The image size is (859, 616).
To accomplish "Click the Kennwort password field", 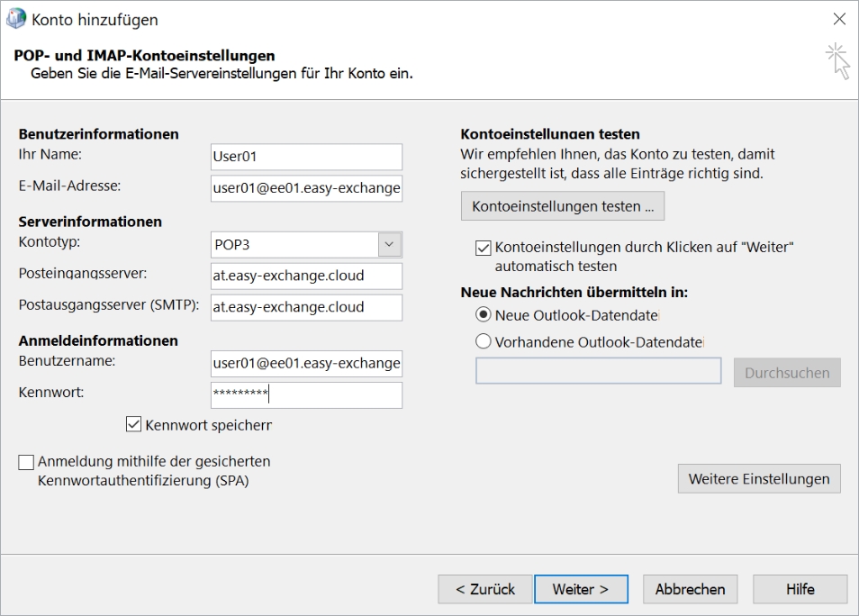I will click(306, 394).
